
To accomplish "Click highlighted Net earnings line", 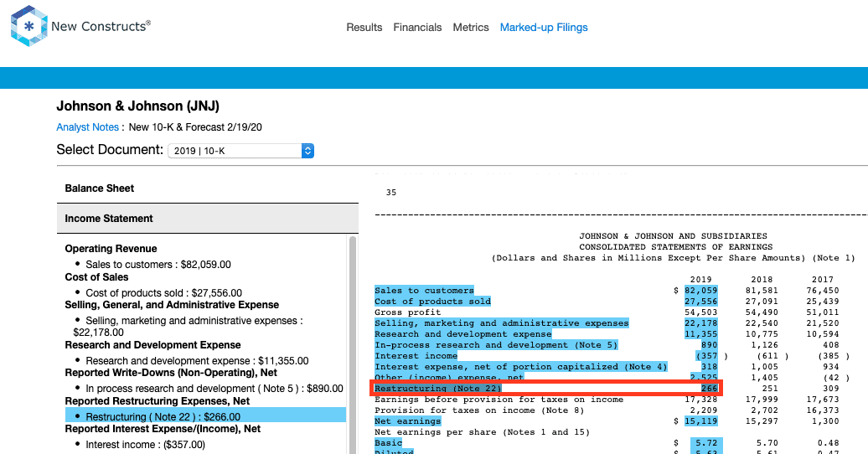I will [407, 420].
